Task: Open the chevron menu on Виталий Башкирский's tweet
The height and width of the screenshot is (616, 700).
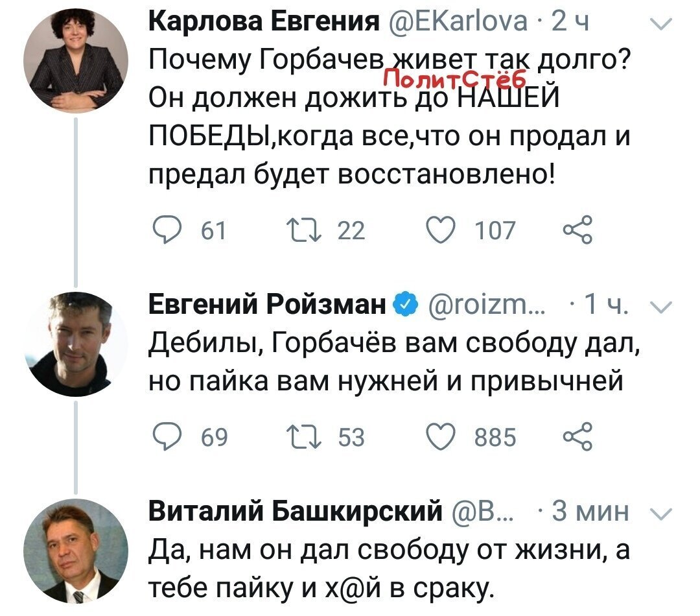Action: tap(661, 514)
